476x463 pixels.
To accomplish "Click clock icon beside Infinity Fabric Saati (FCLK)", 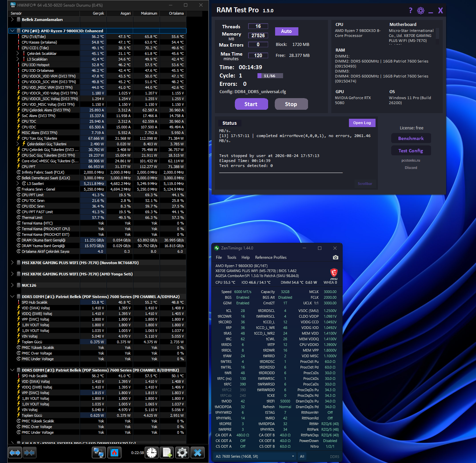I will [x=19, y=172].
